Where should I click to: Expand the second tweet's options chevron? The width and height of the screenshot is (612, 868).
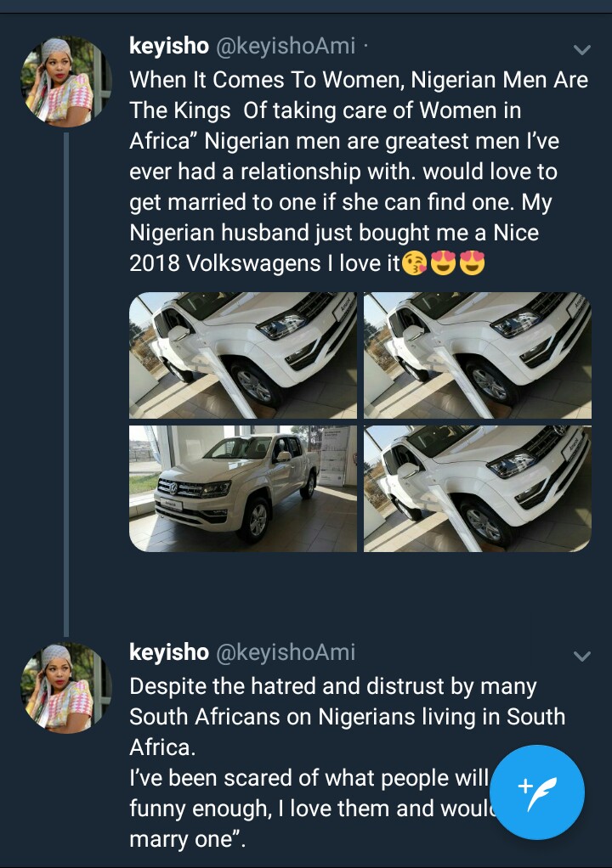pyautogui.click(x=582, y=656)
